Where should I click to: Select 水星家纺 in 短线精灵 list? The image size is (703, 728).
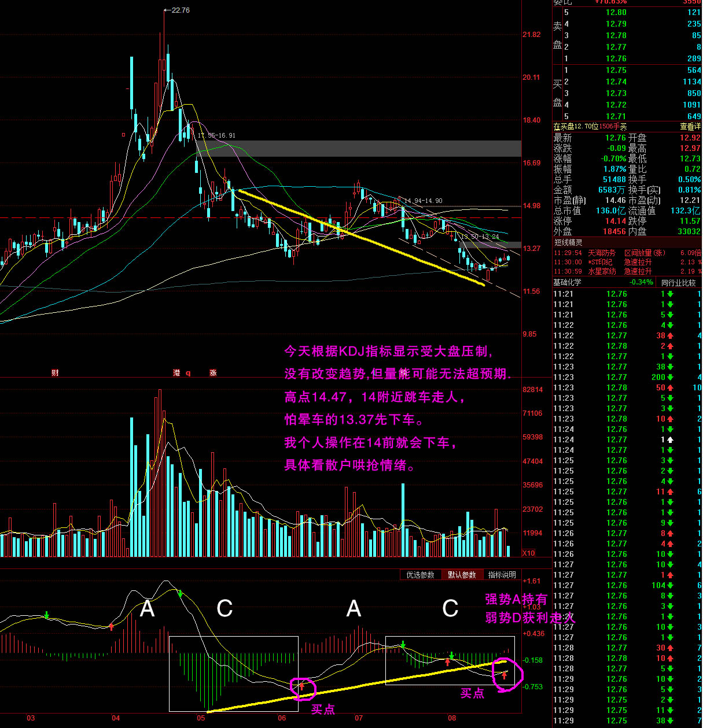pyautogui.click(x=602, y=271)
